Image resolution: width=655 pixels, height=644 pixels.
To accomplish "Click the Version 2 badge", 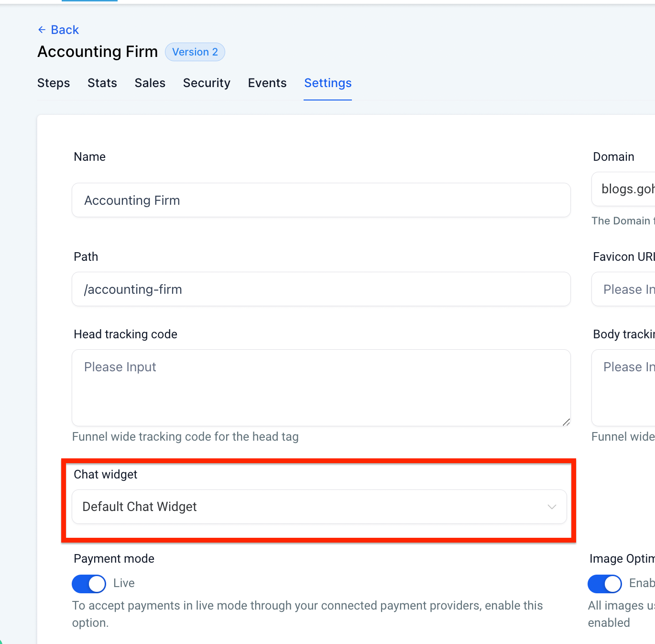I will pos(195,52).
